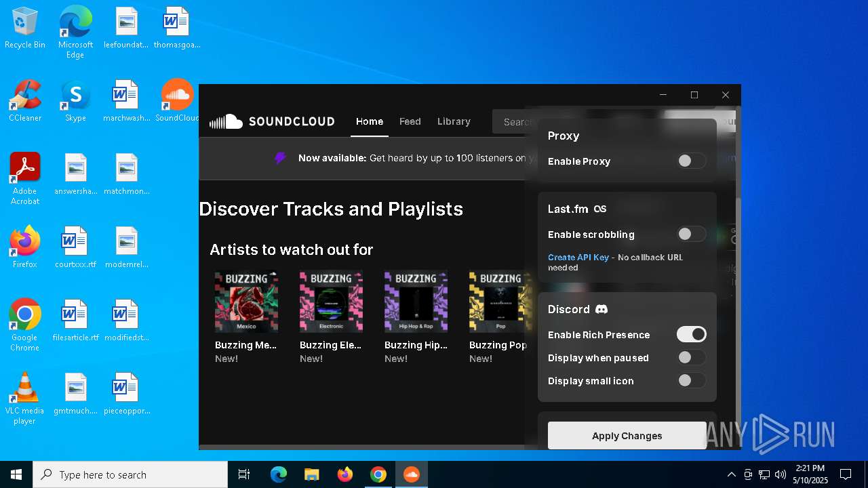The image size is (868, 488).
Task: Select the Firefox desktop shortcut
Action: tap(25, 248)
